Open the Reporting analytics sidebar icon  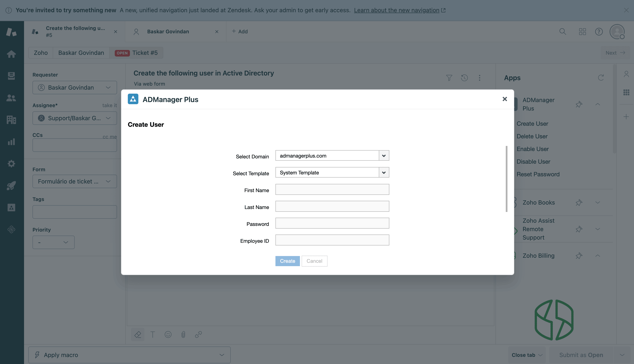[11, 142]
